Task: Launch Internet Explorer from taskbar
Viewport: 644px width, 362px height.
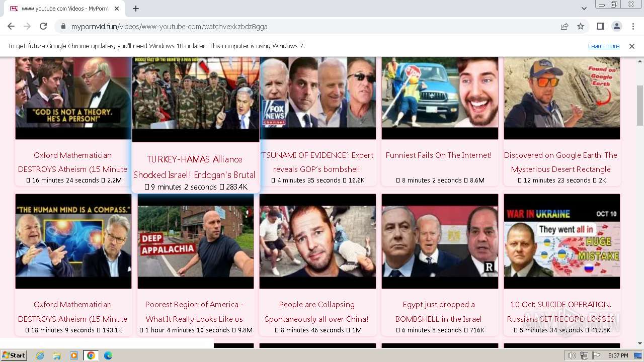Action: pos(40,355)
